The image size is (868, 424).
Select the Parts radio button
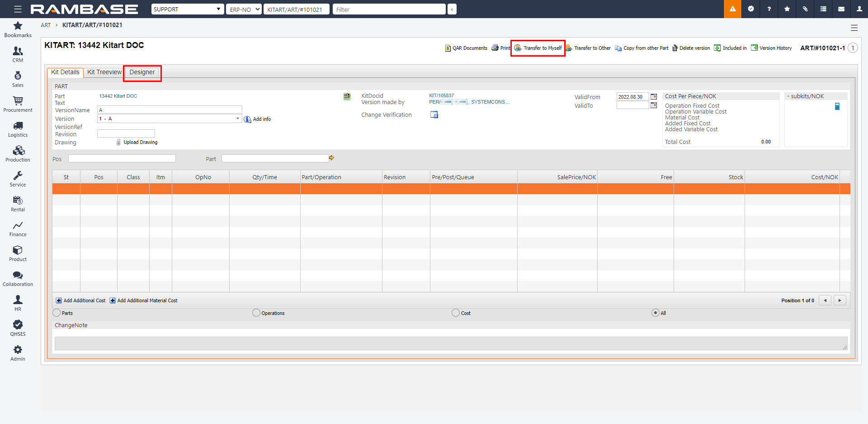(x=57, y=313)
